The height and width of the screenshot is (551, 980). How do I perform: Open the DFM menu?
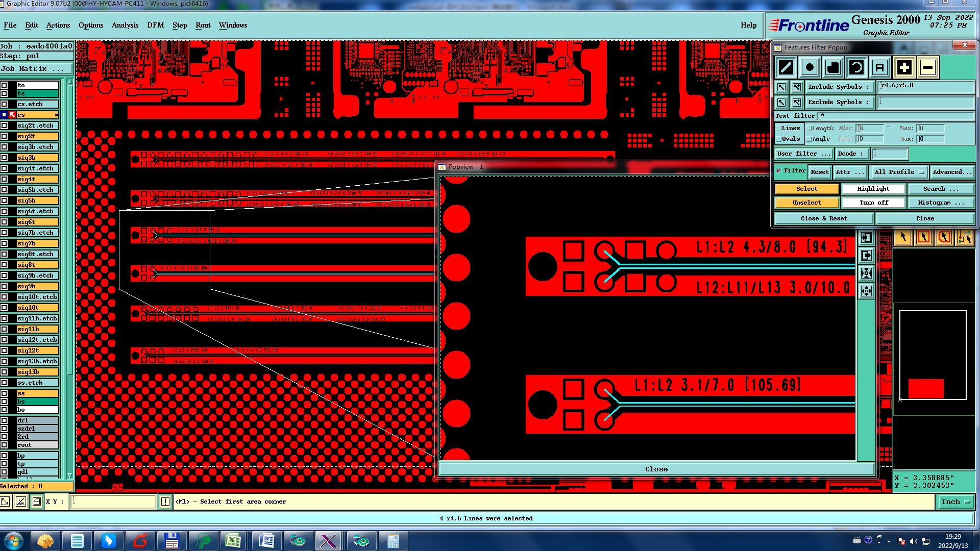[x=155, y=25]
